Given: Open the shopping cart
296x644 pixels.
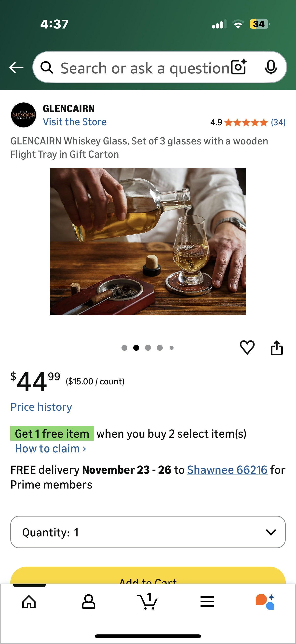Looking at the screenshot, I should (148, 602).
